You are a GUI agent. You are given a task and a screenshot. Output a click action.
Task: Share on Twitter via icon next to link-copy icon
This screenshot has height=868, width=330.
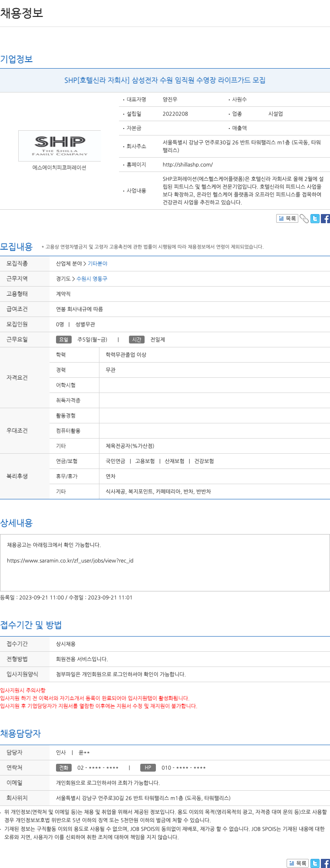(x=315, y=219)
